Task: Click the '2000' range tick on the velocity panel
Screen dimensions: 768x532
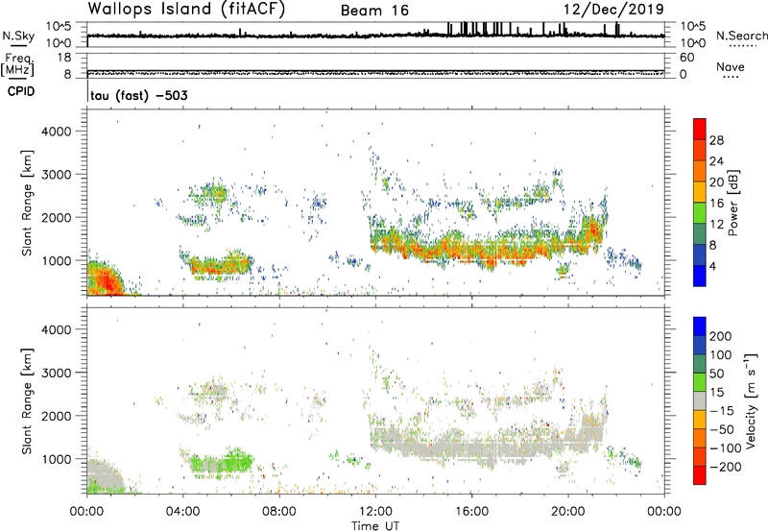Action: (57, 416)
